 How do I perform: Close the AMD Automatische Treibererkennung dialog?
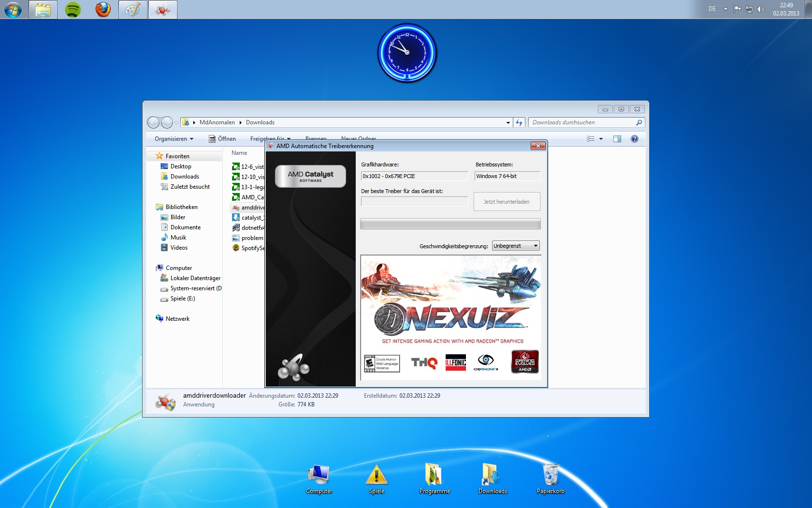pyautogui.click(x=538, y=146)
